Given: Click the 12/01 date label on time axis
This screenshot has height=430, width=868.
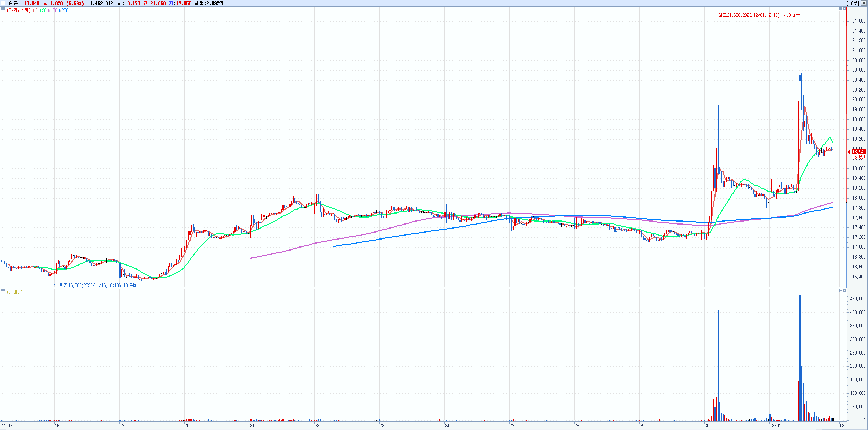Looking at the screenshot, I should coord(775,426).
